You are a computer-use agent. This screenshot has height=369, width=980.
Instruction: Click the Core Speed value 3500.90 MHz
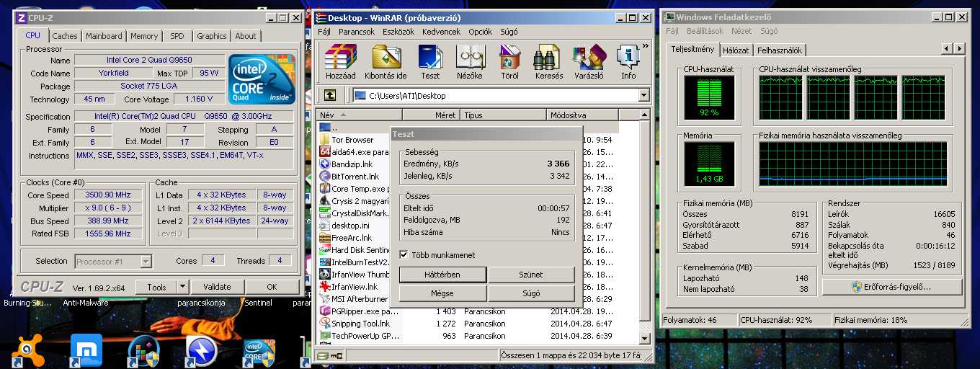tap(110, 195)
